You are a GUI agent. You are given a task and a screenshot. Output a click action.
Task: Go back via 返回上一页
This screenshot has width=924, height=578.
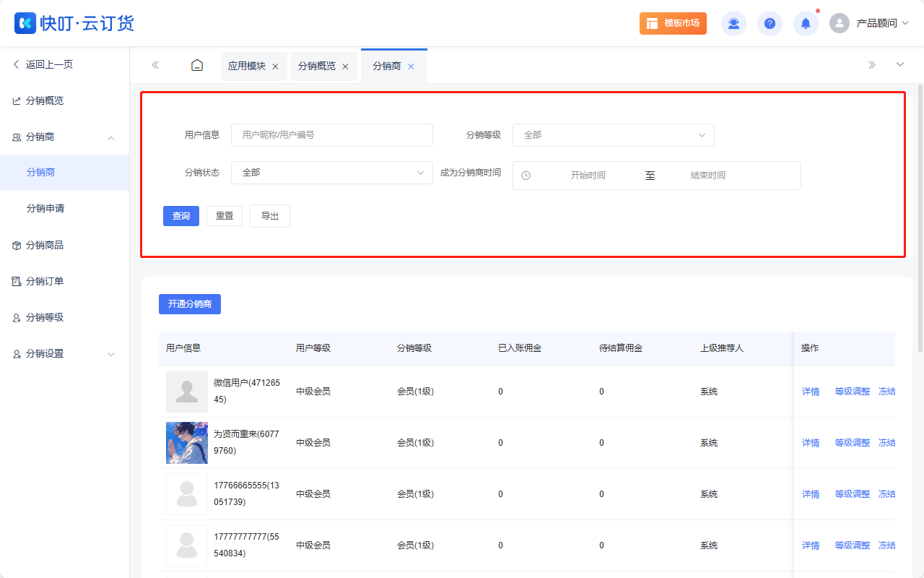pyautogui.click(x=49, y=64)
